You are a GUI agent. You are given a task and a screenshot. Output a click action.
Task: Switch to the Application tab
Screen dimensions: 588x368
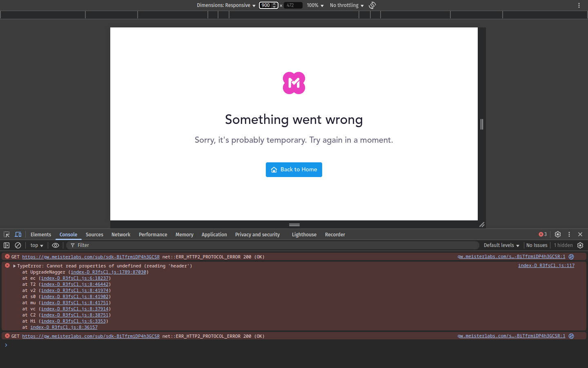[214, 234]
